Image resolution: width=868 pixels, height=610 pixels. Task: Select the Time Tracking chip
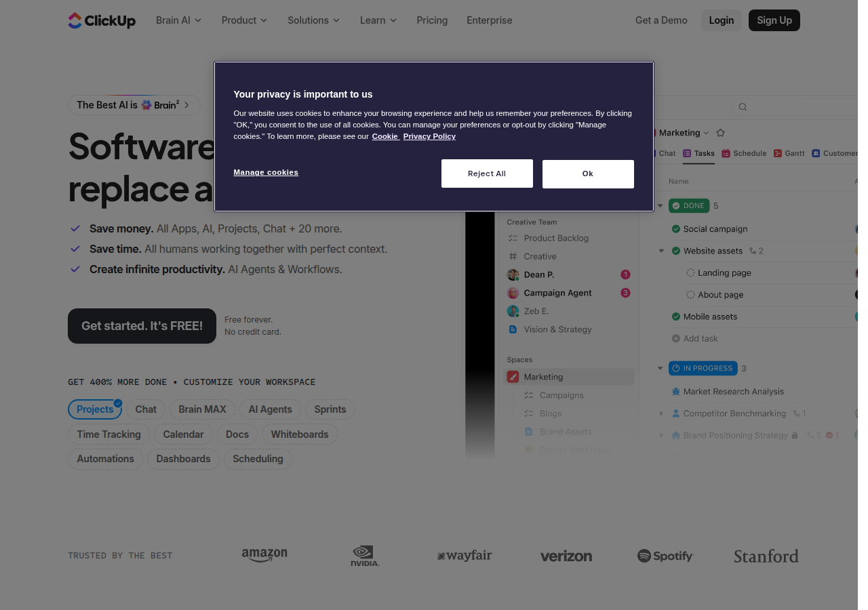pyautogui.click(x=108, y=434)
